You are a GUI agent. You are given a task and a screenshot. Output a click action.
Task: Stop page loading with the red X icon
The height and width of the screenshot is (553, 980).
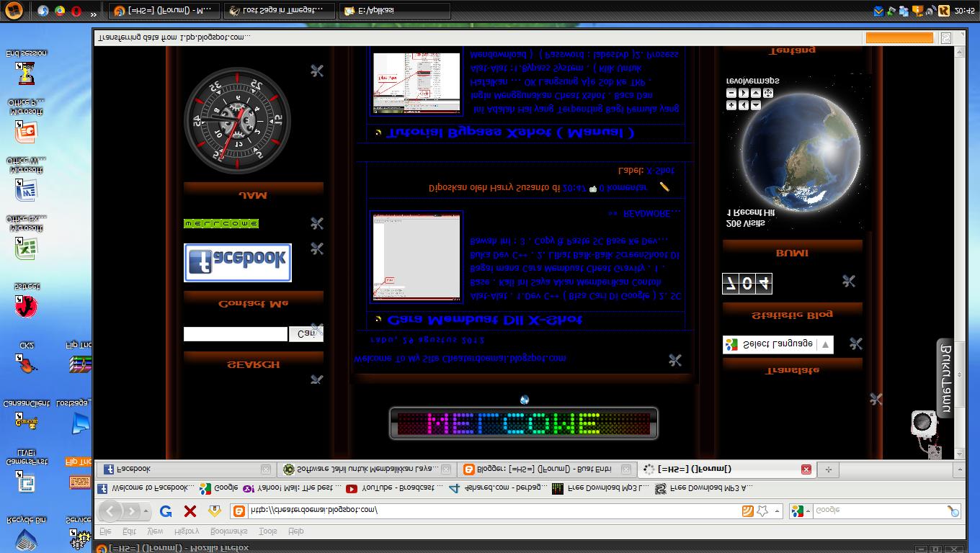click(x=190, y=511)
